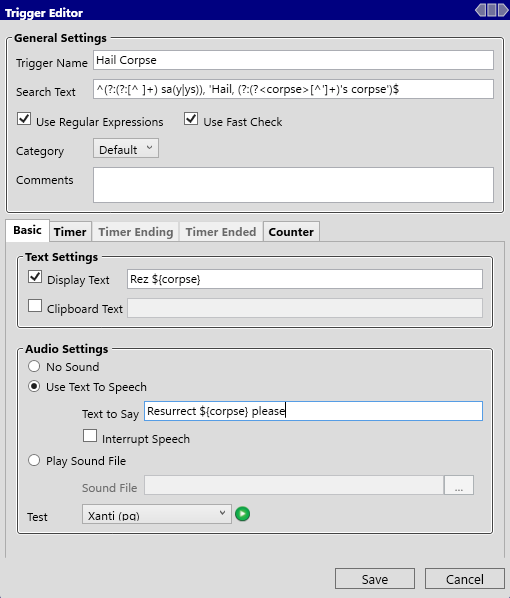Browse for sound file with ellipsis button
This screenshot has width=510, height=598.
459,485
